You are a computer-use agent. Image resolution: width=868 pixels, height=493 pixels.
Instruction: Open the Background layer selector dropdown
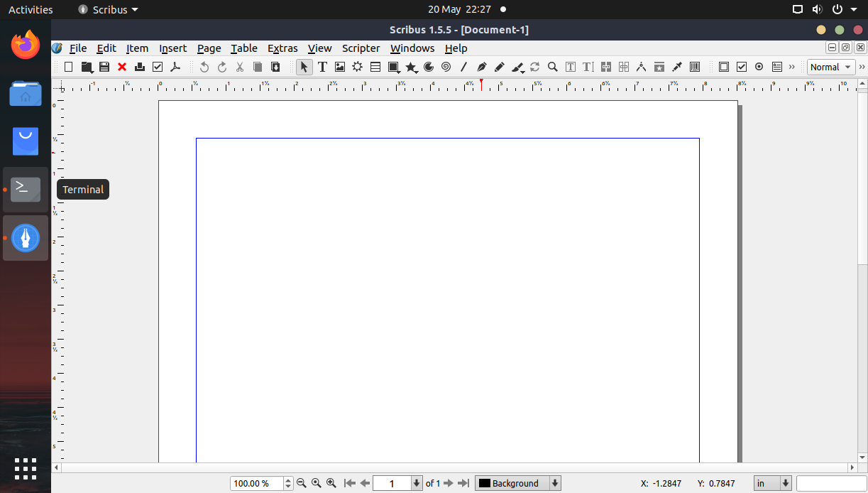[517, 482]
